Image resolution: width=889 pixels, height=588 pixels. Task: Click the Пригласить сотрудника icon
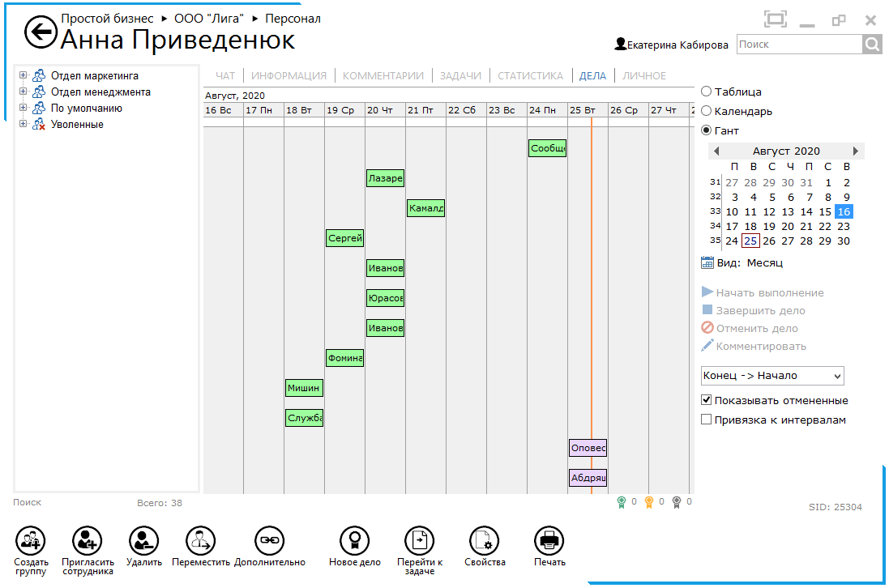(87, 540)
